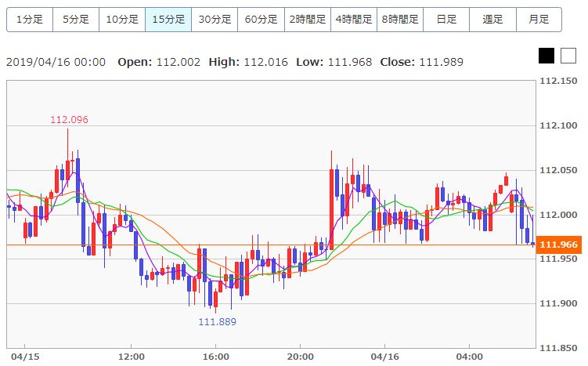
Task: Choose the 4時間足 timeframe
Action: [354, 19]
